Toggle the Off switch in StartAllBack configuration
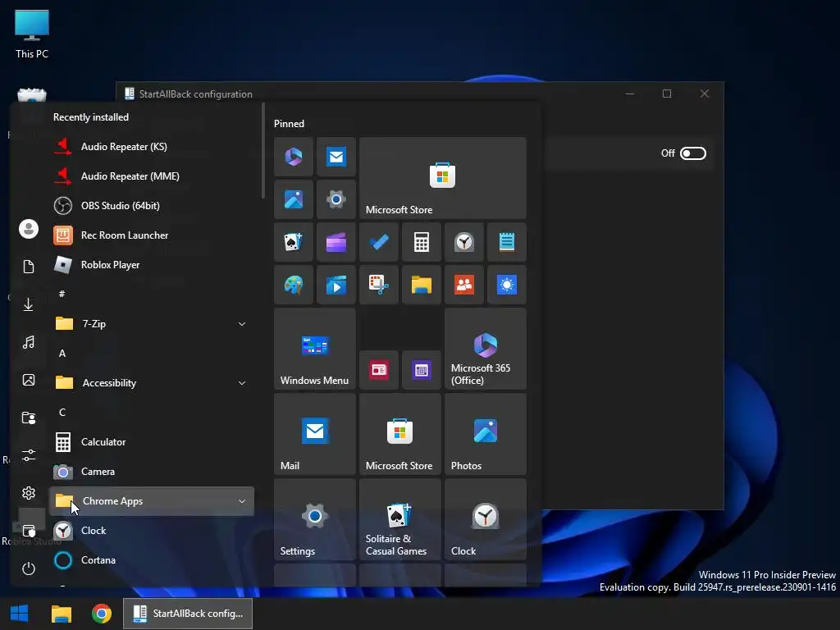This screenshot has width=840, height=630. 692,153
